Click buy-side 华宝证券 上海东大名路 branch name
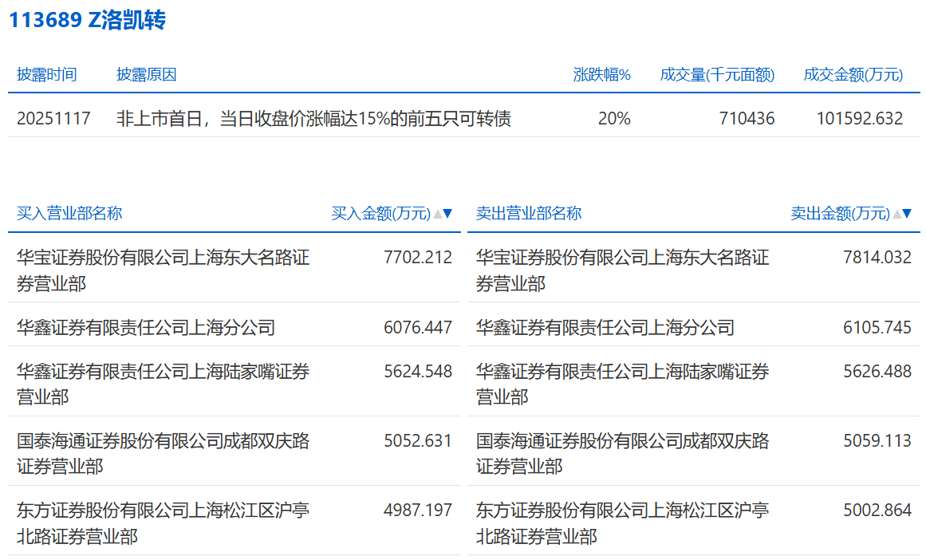Image resolution: width=926 pixels, height=560 pixels. click(x=163, y=270)
